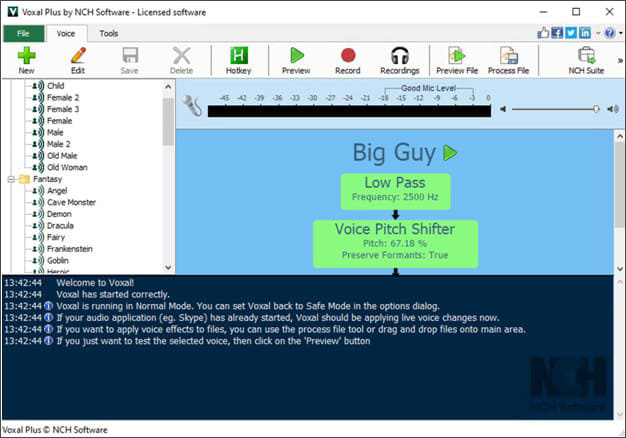Viewport: 626px width, 438px height.
Task: Open the File menu
Action: [x=23, y=34]
